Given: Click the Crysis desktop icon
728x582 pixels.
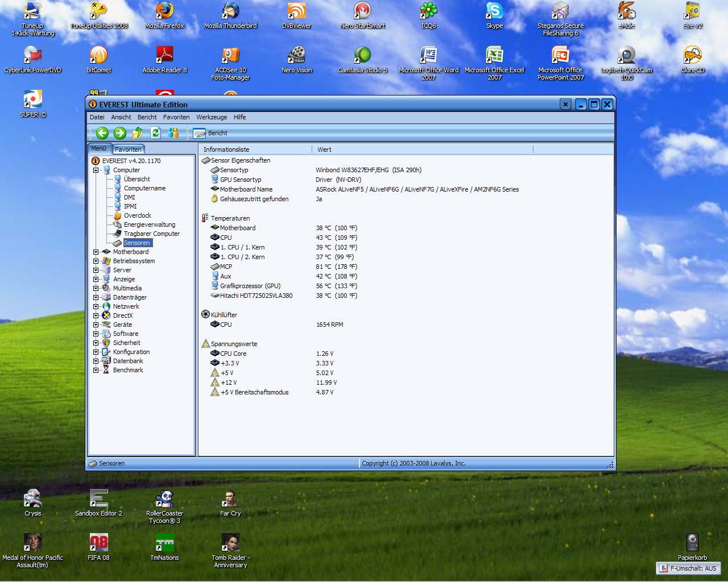Looking at the screenshot, I should [32, 503].
